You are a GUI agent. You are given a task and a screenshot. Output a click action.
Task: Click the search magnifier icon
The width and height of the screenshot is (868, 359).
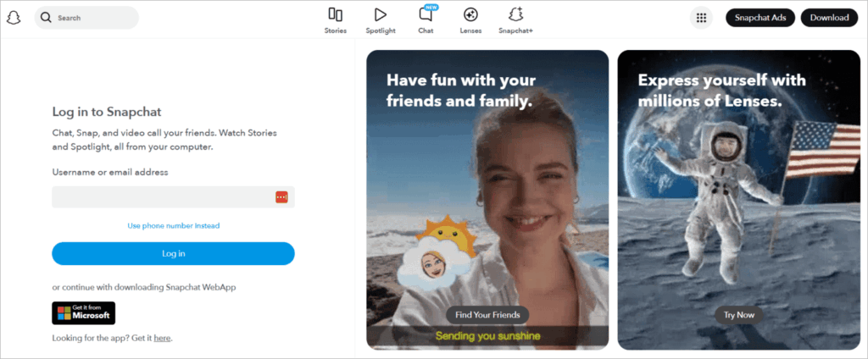[47, 18]
